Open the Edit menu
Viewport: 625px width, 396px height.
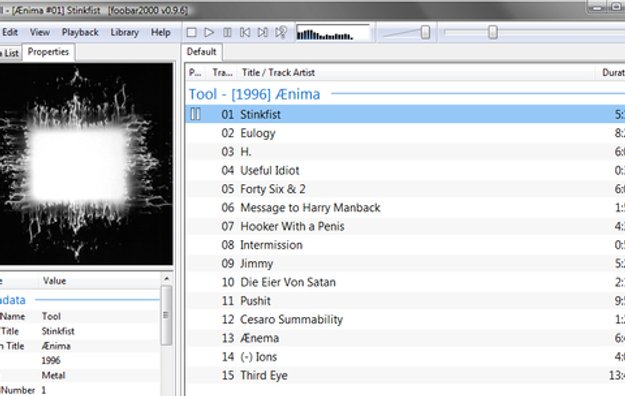[x=10, y=32]
